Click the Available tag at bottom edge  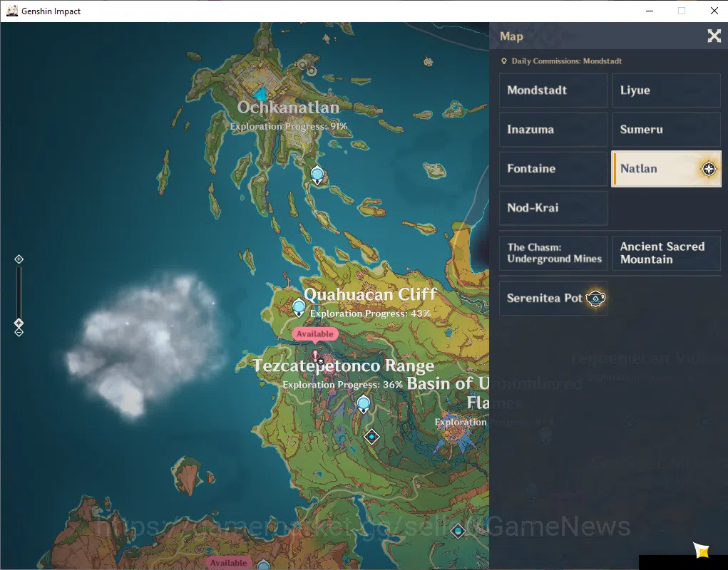click(x=228, y=563)
